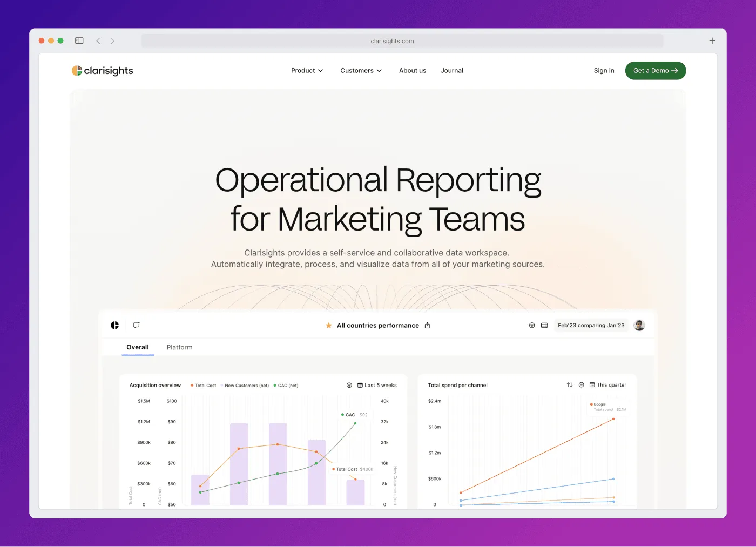Open the Last 5 weeks range selector
The image size is (756, 547).
pos(377,385)
